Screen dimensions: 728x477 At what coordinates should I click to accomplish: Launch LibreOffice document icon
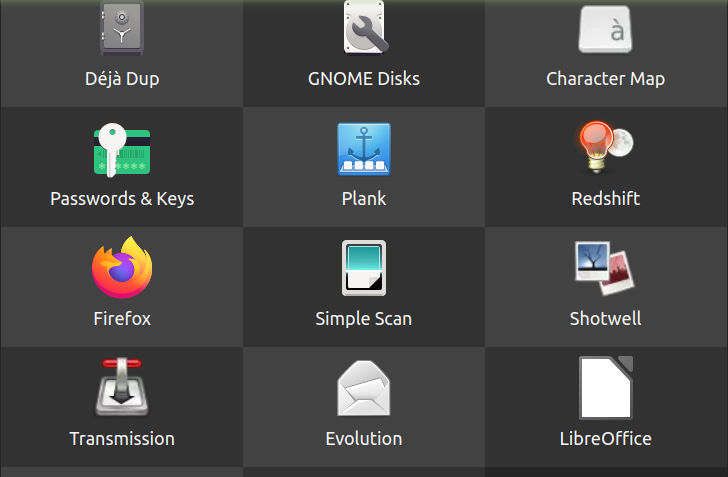(x=605, y=388)
